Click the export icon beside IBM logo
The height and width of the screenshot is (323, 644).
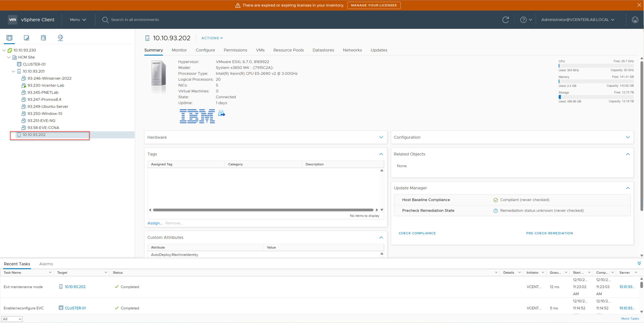coord(221,113)
